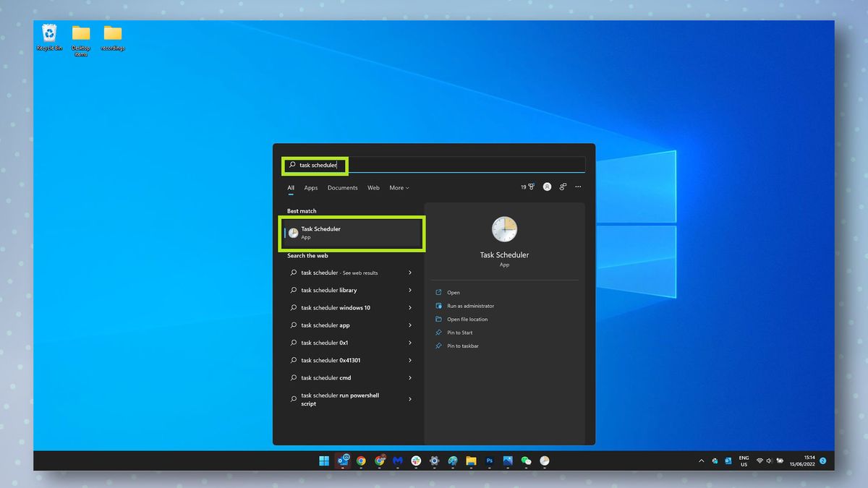Open the Recordings folder on the desktop

[112, 34]
